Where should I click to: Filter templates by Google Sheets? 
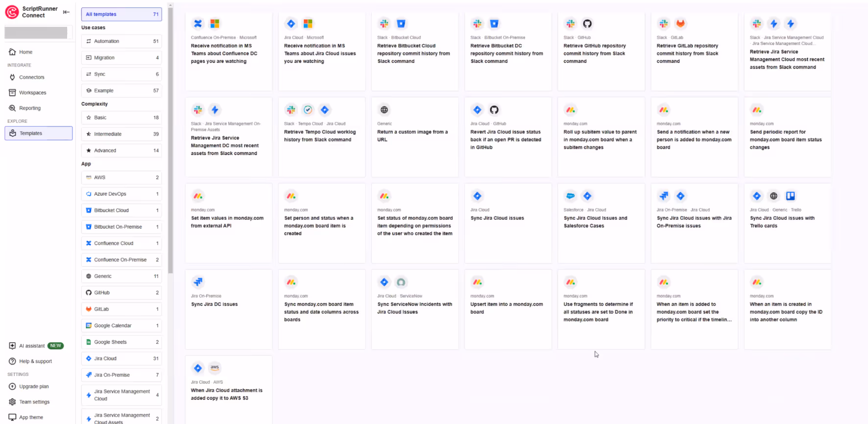pyautogui.click(x=121, y=342)
